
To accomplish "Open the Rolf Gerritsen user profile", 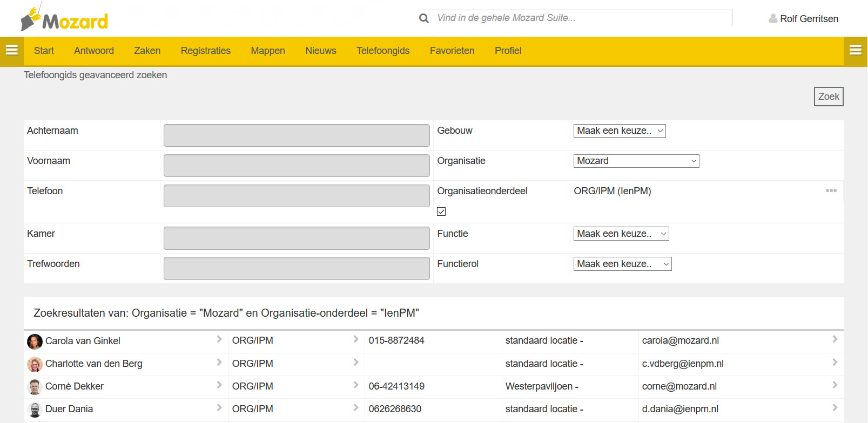I will [x=803, y=19].
